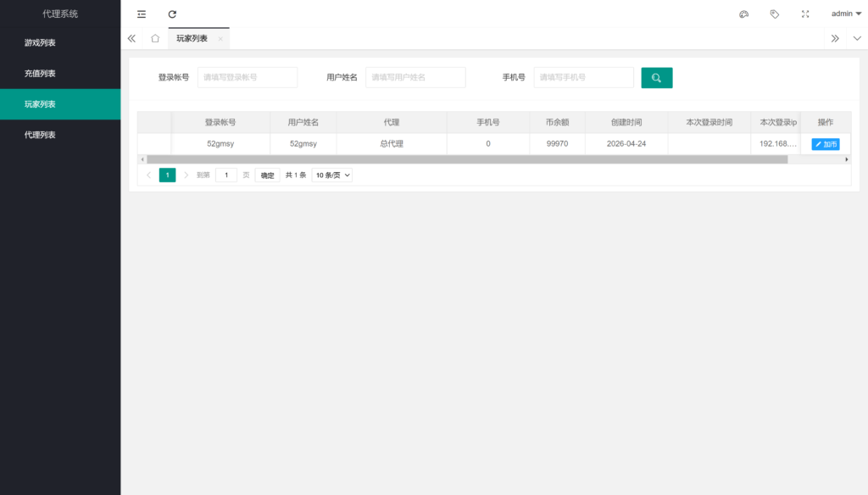Expand the tab operations dropdown chevron
The image size is (868, 495).
coord(856,38)
